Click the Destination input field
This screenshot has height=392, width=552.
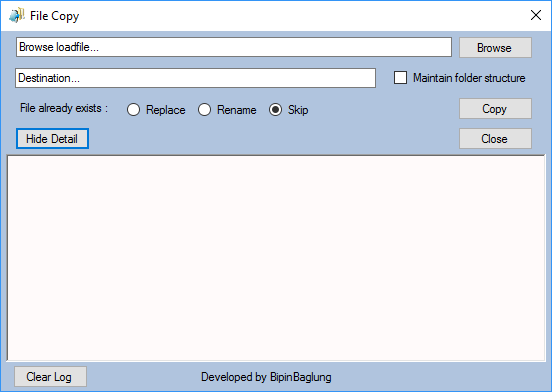point(195,78)
